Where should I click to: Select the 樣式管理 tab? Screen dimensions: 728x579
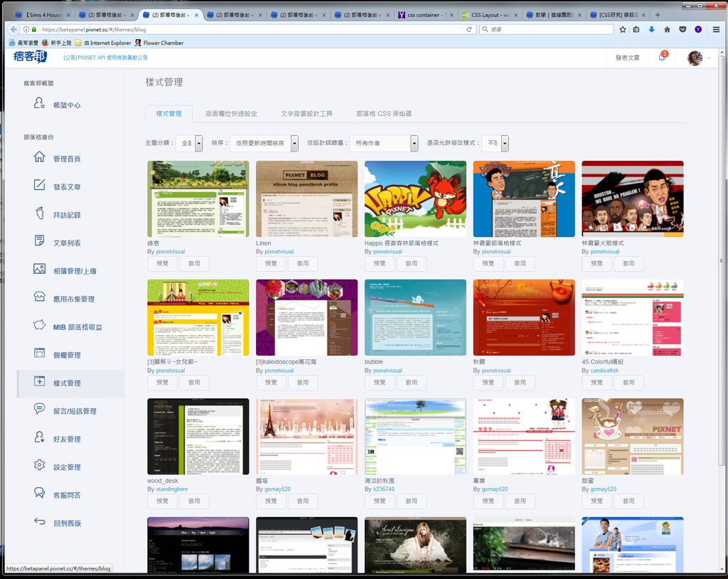click(168, 114)
